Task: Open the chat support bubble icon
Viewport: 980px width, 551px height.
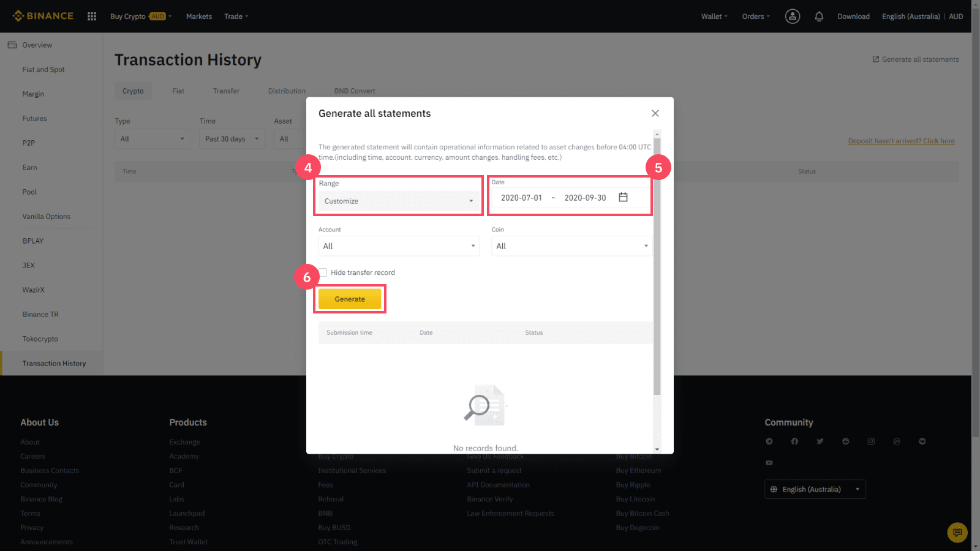Action: coord(957,533)
